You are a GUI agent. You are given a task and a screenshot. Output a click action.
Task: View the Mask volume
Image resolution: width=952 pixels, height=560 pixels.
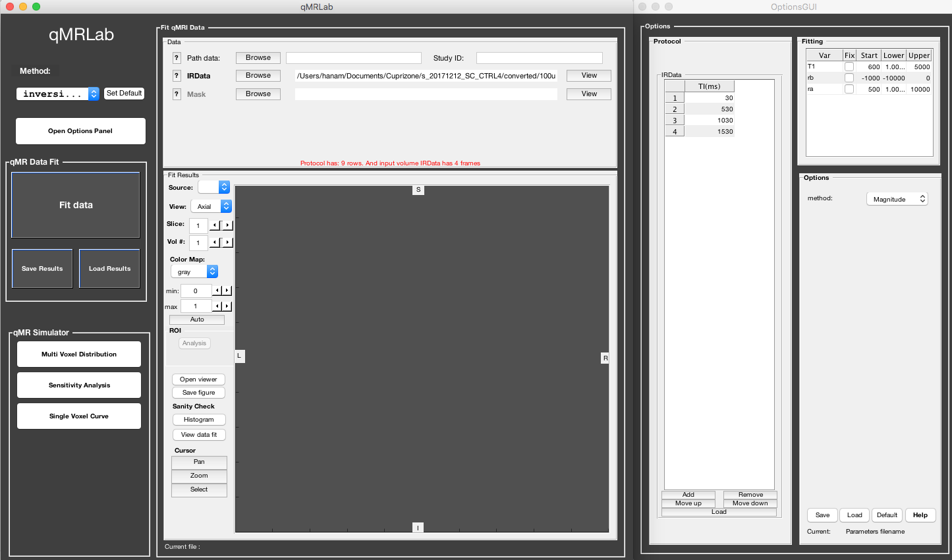(589, 94)
